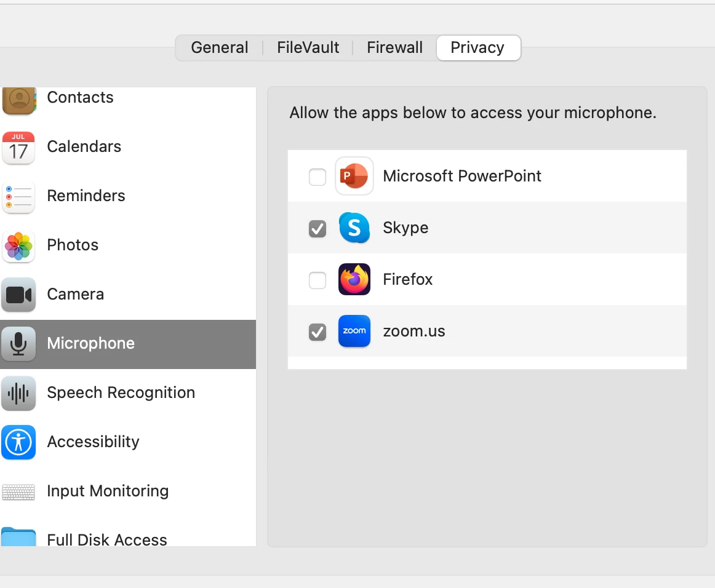Image resolution: width=715 pixels, height=588 pixels.
Task: Choose the Reminders text label
Action: coord(86,196)
